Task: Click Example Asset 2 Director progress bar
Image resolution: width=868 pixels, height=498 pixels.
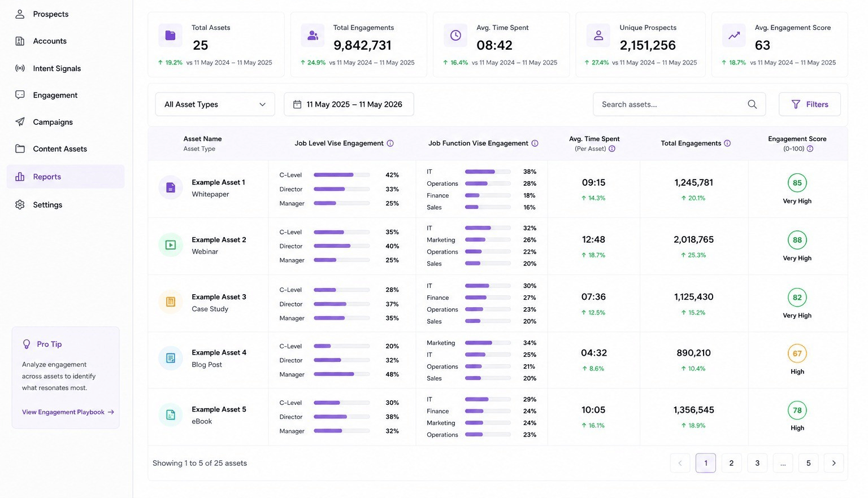Action: [342, 246]
